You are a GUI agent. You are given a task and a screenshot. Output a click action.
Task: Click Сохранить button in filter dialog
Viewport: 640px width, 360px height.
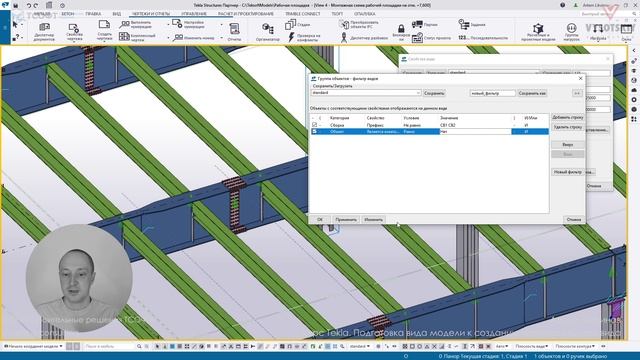coord(434,93)
